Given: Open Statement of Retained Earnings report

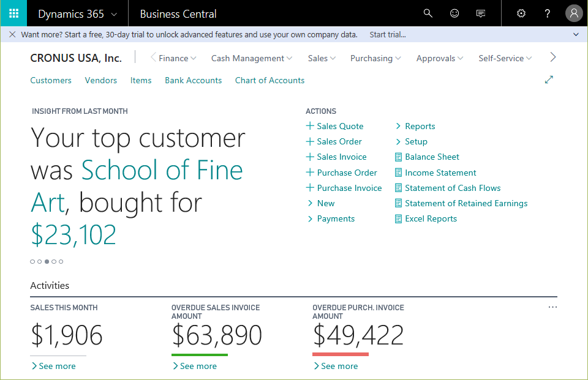Looking at the screenshot, I should click(x=461, y=204).
